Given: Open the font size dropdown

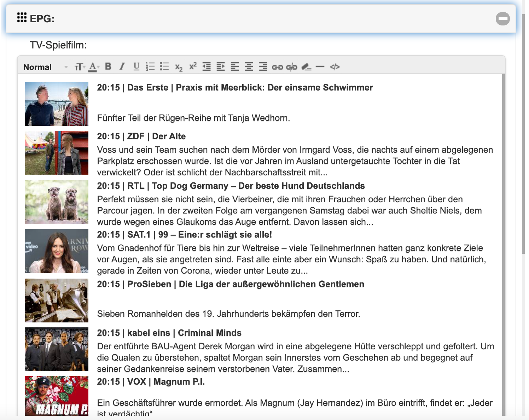Looking at the screenshot, I should click(80, 67).
